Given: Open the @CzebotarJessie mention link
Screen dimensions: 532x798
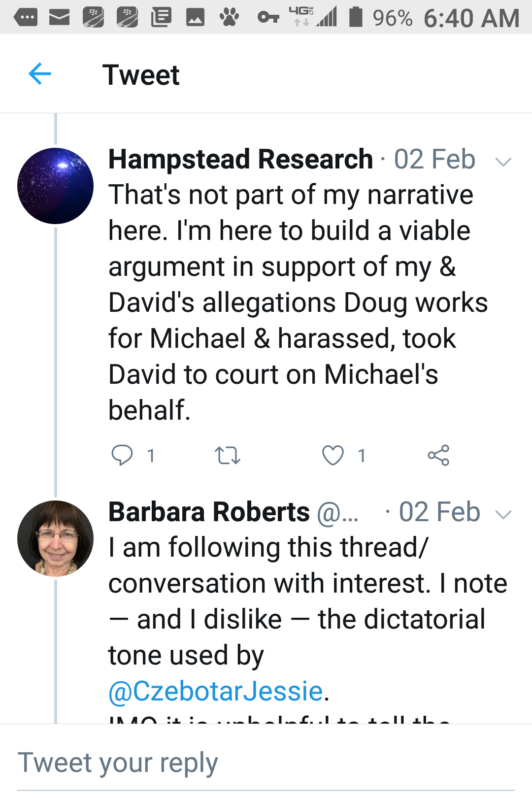Looking at the screenshot, I should click(x=216, y=691).
